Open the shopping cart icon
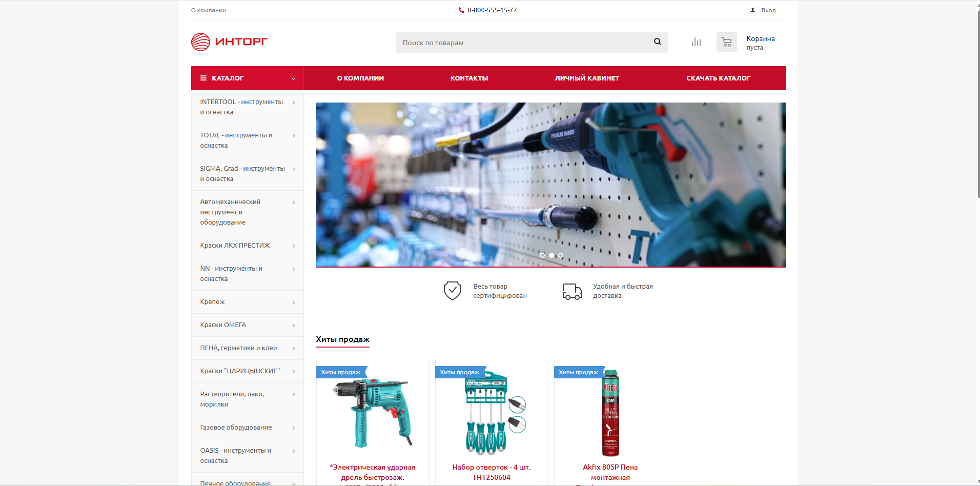The width and height of the screenshot is (980, 486). point(726,42)
